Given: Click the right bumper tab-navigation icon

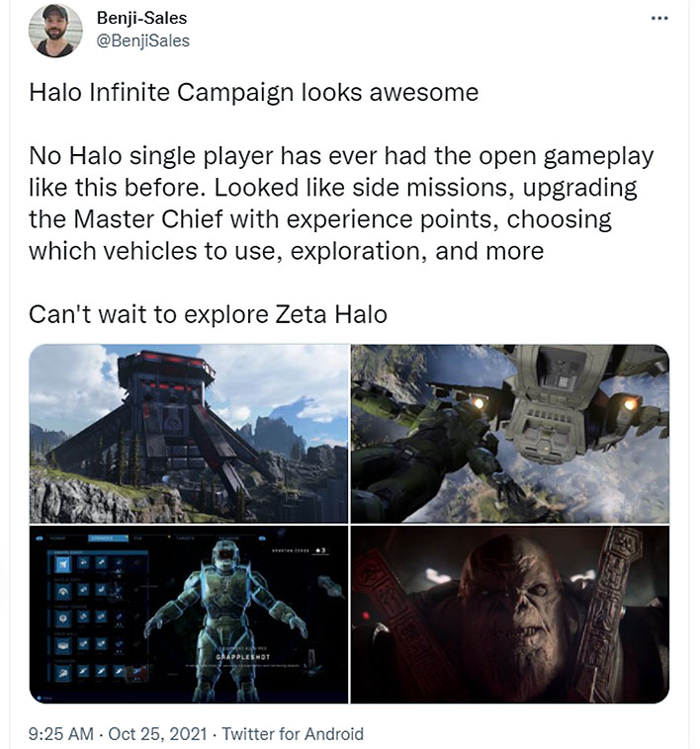Looking at the screenshot, I should pos(262,539).
